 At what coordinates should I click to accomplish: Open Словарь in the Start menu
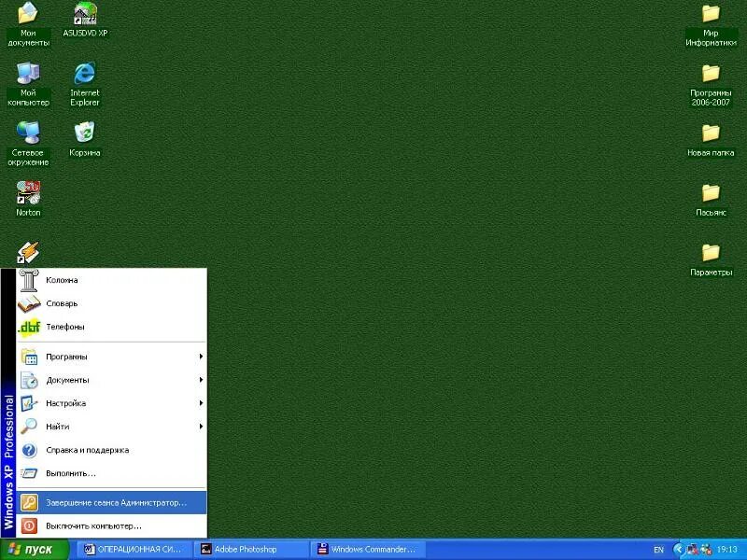[111, 303]
